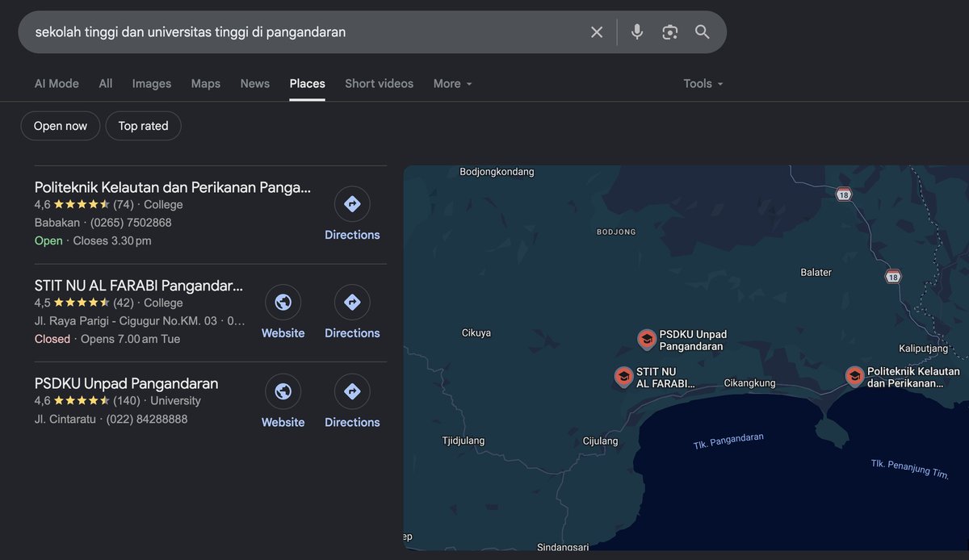Open the Tools dropdown

click(x=703, y=83)
